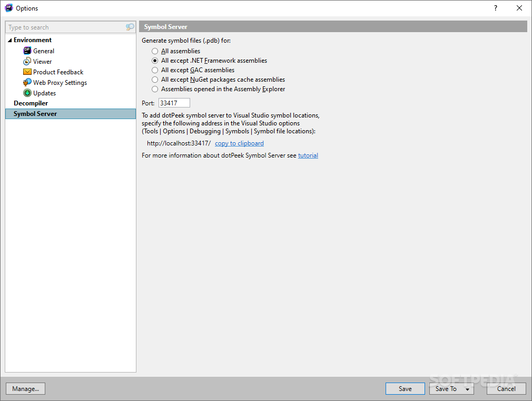Click the Product Feedback envelope icon

click(x=27, y=72)
